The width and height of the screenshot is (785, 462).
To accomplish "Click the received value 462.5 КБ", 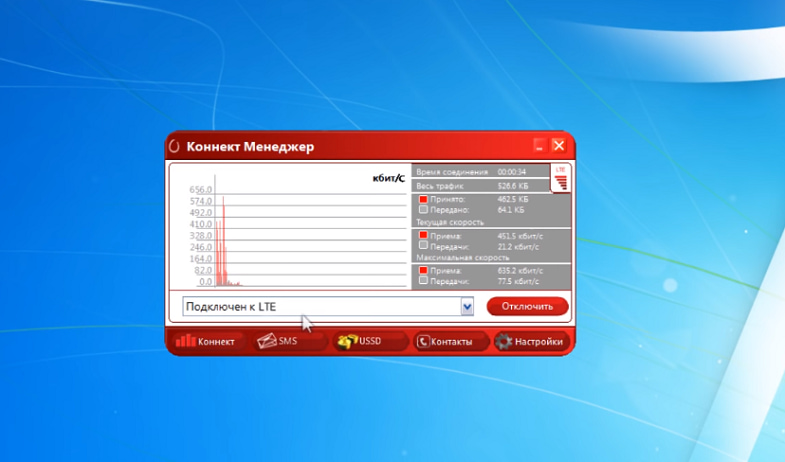I will 513,199.
